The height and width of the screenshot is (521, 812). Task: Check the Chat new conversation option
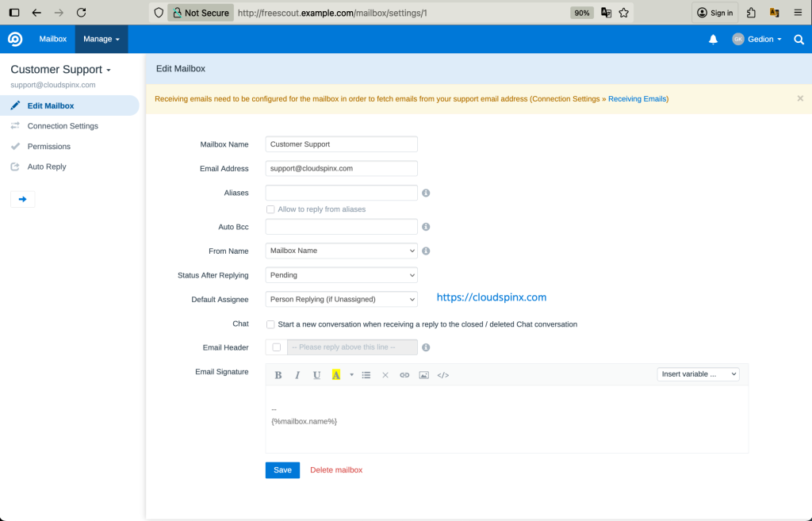point(270,324)
